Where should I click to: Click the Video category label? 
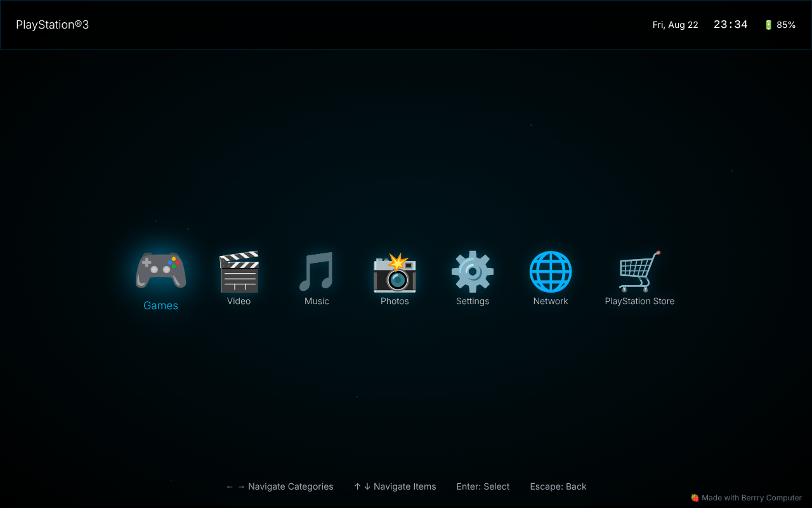coord(239,301)
